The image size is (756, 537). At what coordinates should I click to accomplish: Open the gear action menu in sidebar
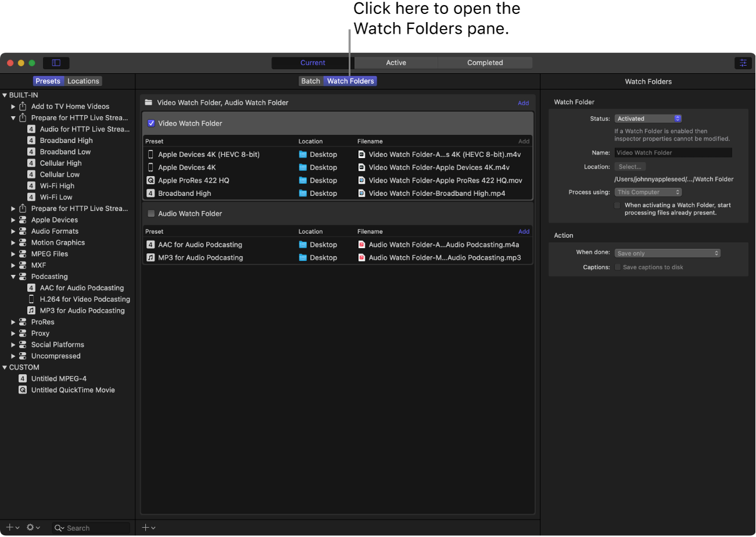[33, 528]
